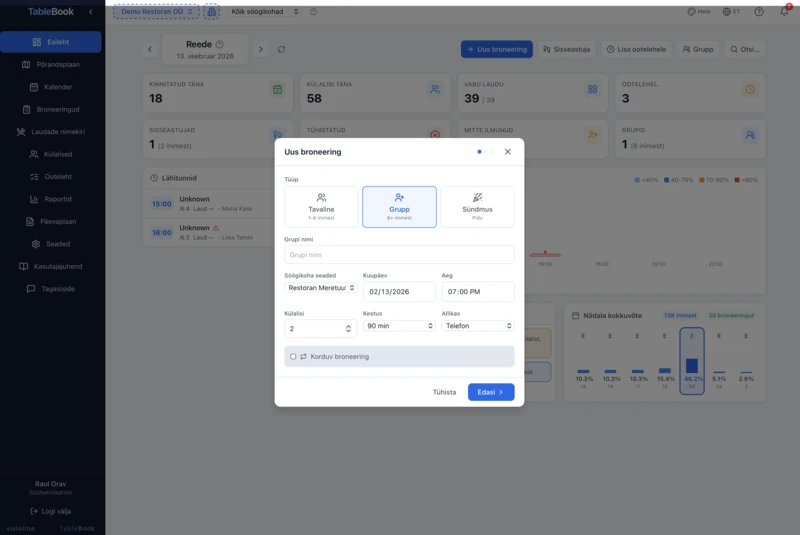Screen dimensions: 800x535
Task: Close the Uus broneering dialog
Action: 507,152
